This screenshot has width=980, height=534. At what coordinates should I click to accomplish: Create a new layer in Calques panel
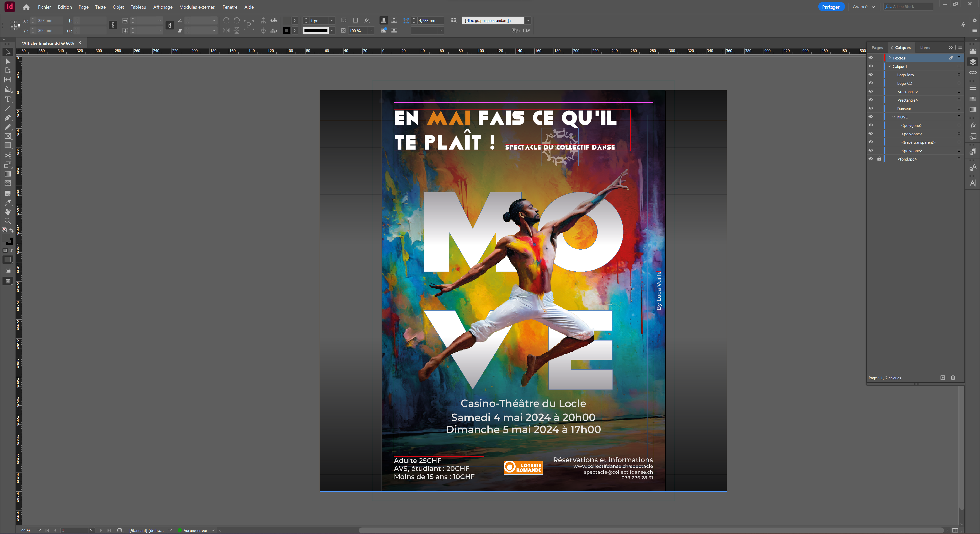pyautogui.click(x=942, y=378)
